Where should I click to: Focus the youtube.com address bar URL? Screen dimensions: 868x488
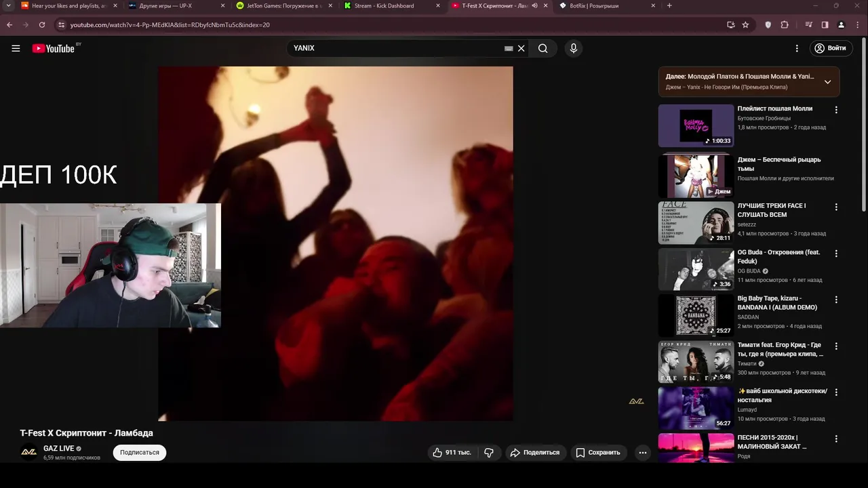point(170,25)
